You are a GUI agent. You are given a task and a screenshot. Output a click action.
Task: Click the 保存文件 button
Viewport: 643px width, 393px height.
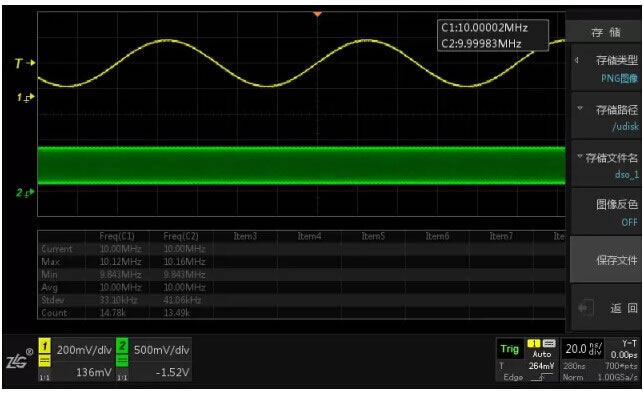[x=606, y=260]
